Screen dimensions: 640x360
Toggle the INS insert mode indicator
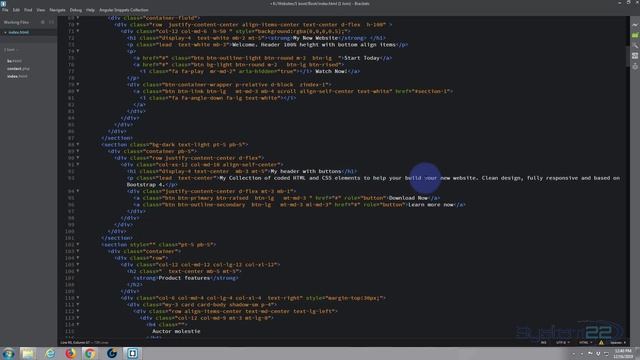point(544,343)
